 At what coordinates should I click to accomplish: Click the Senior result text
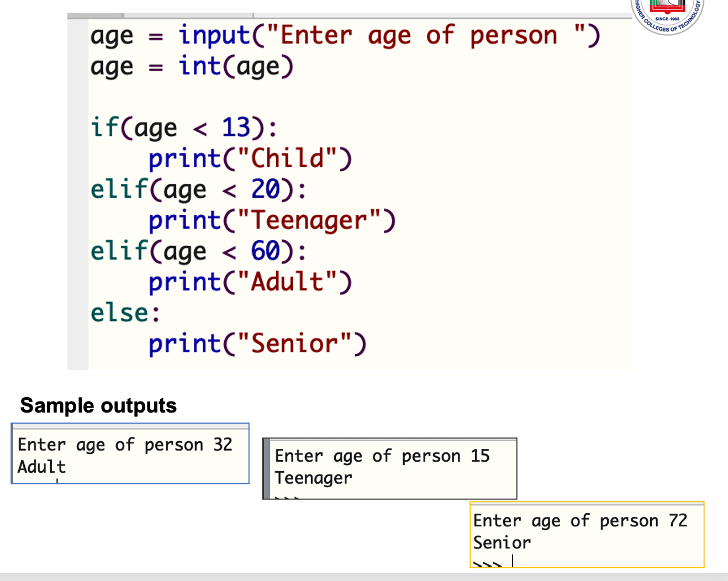pos(502,543)
